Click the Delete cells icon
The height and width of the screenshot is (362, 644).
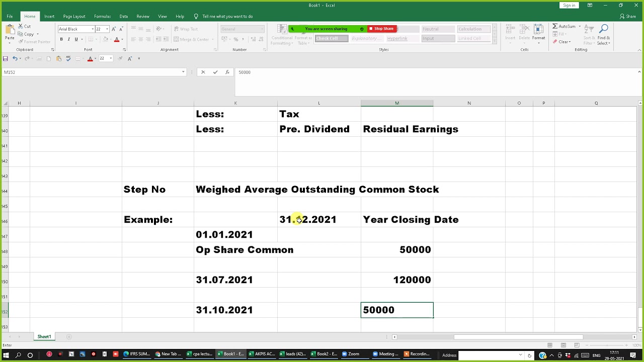(x=524, y=30)
